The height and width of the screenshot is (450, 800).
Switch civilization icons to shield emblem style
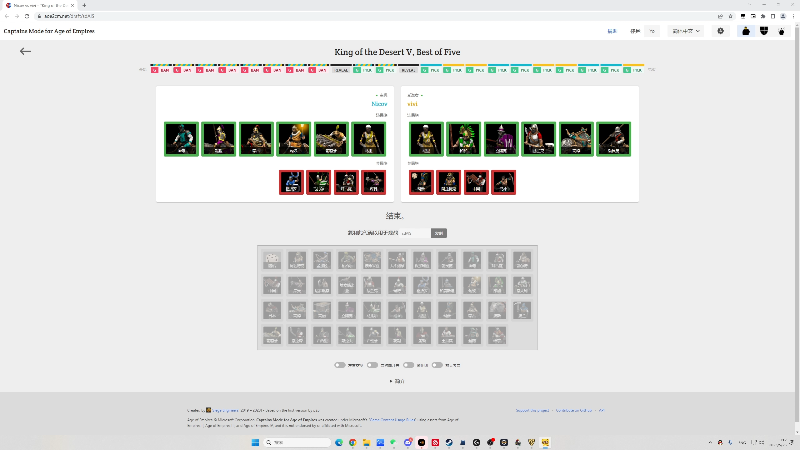click(764, 31)
